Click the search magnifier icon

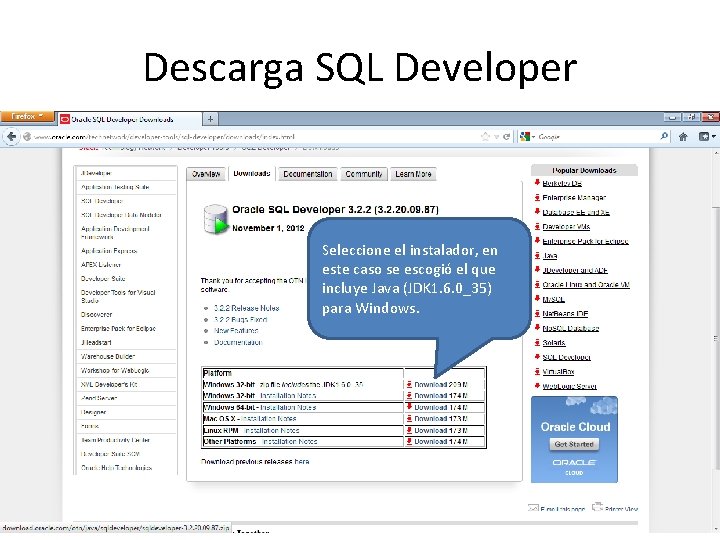coord(664,136)
